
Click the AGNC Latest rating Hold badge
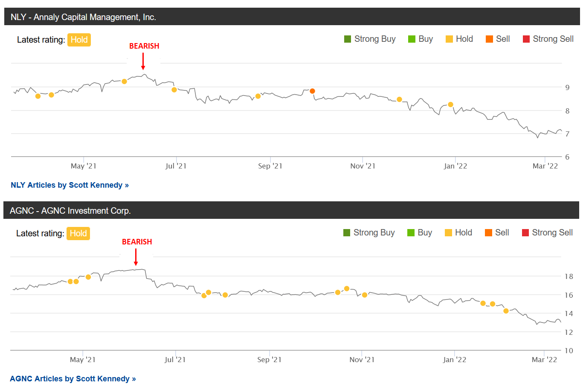pyautogui.click(x=78, y=233)
